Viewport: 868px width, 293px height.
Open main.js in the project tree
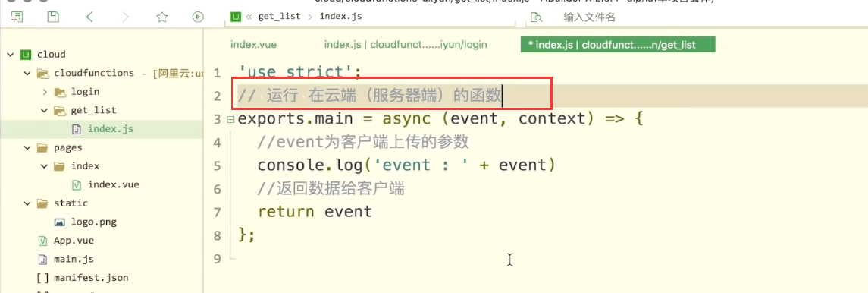point(74,259)
